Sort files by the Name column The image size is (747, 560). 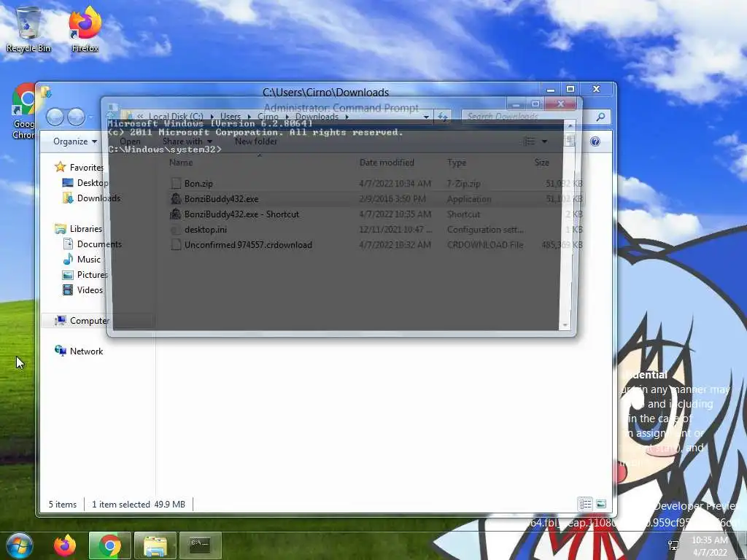click(x=181, y=163)
